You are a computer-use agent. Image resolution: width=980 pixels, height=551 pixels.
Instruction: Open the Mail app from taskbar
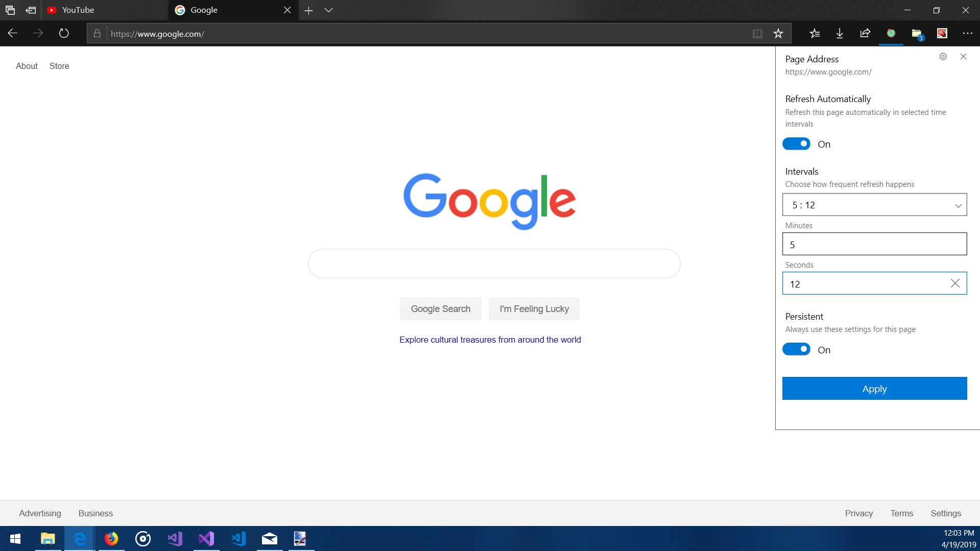(270, 539)
